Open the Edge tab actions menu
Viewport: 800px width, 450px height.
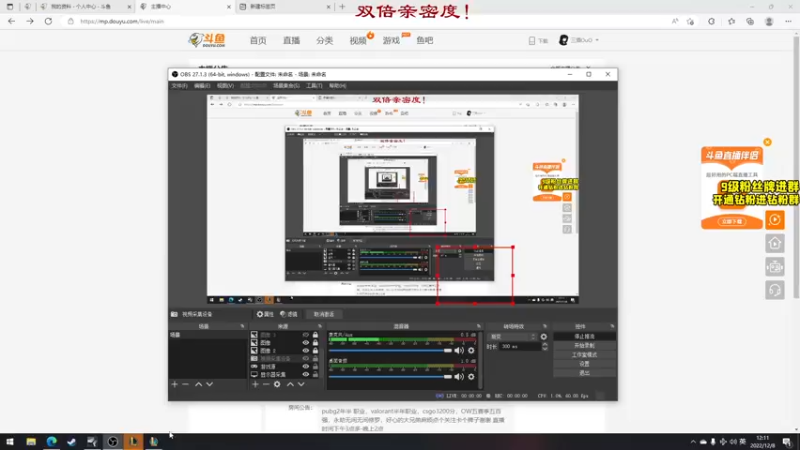[10, 7]
